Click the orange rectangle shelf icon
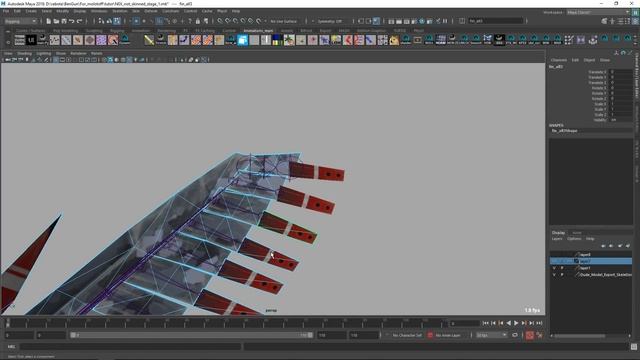Screen dimensions: 640x360 click(x=418, y=40)
